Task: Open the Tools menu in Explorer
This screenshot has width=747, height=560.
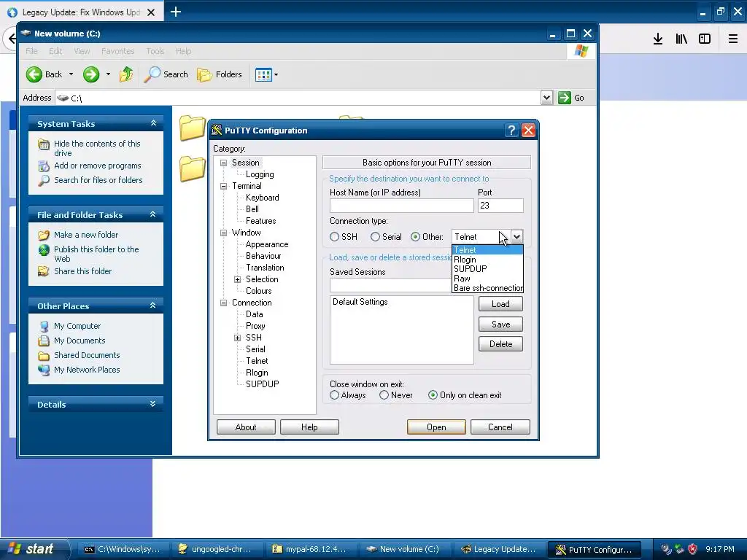Action: pos(155,51)
